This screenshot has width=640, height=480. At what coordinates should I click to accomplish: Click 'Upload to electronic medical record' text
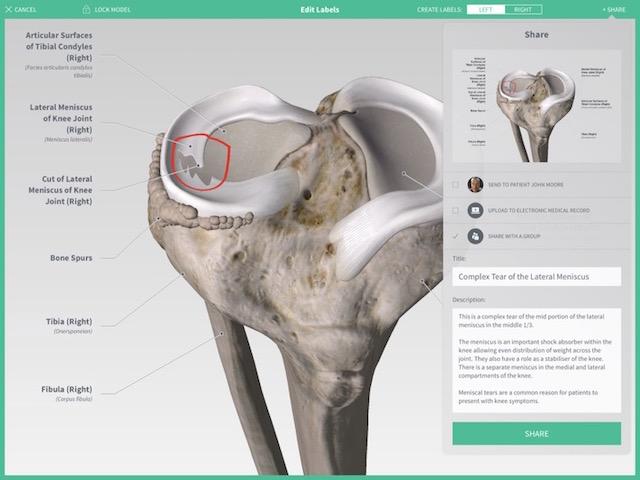539,211
